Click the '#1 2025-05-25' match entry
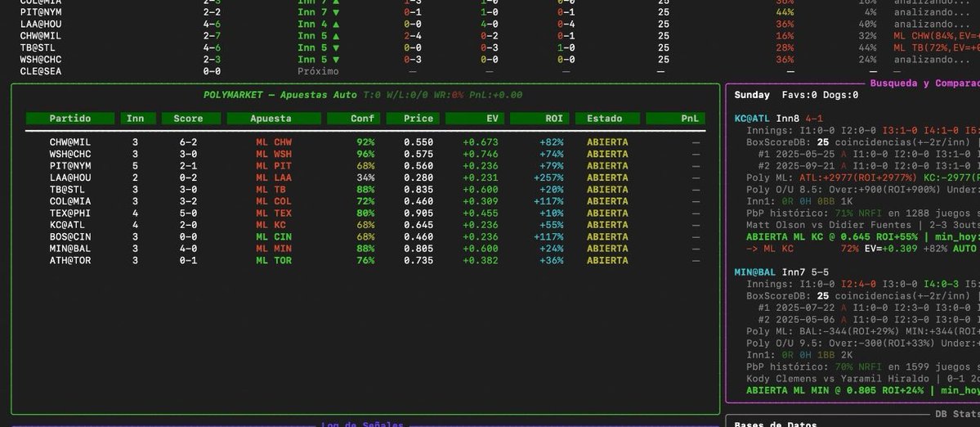 pos(796,154)
